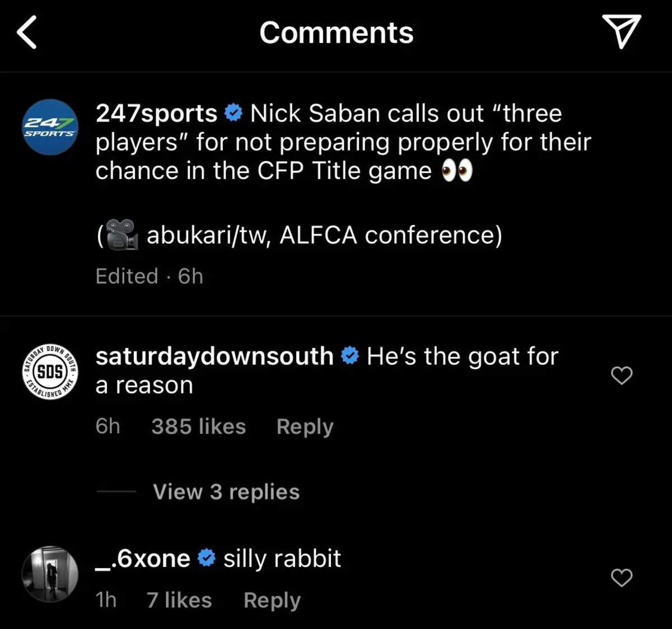The width and height of the screenshot is (672, 629).
Task: Tap the Saturday Down South avatar
Action: coord(50,370)
